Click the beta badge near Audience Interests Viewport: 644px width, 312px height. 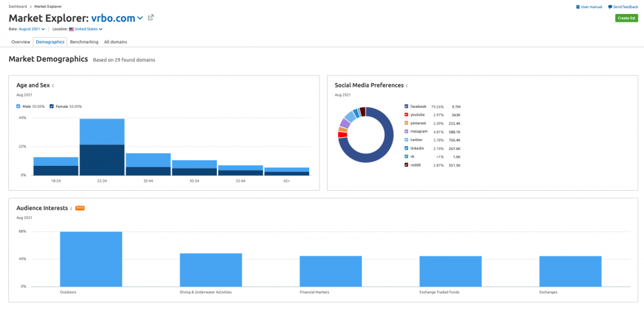80,208
